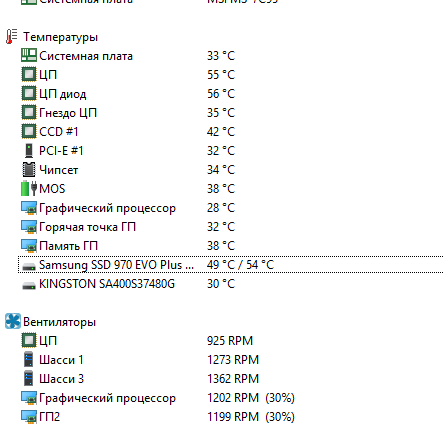Viewport: 443px width, 444px height.
Task: Click the monitor icon beside Память ГП
Action: coord(29,246)
